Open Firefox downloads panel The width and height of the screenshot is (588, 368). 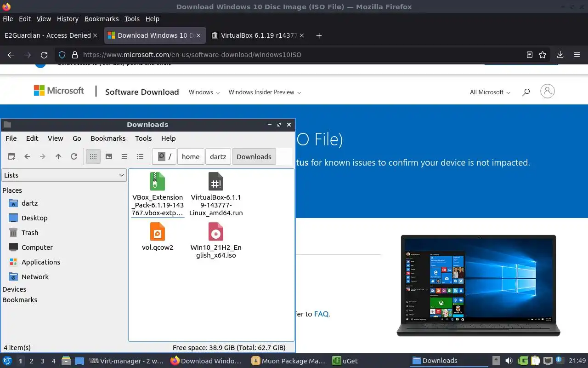pyautogui.click(x=560, y=55)
